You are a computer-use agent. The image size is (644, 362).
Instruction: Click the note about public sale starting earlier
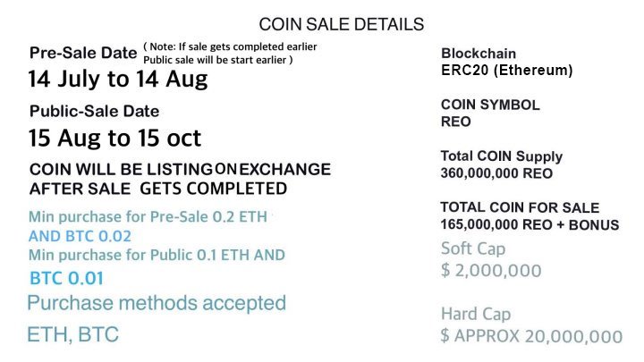tap(230, 54)
